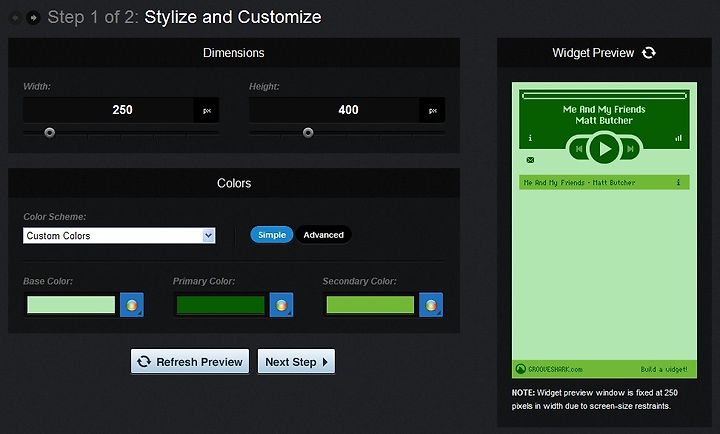Image resolution: width=720 pixels, height=434 pixels.
Task: Click the Grooveshark logo in the widget footer
Action: coord(520,369)
